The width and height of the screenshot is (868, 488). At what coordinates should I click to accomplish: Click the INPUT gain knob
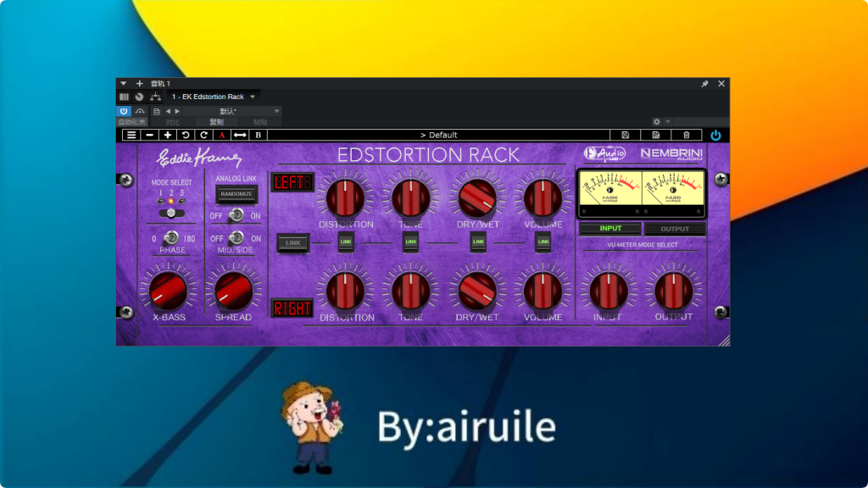[609, 291]
